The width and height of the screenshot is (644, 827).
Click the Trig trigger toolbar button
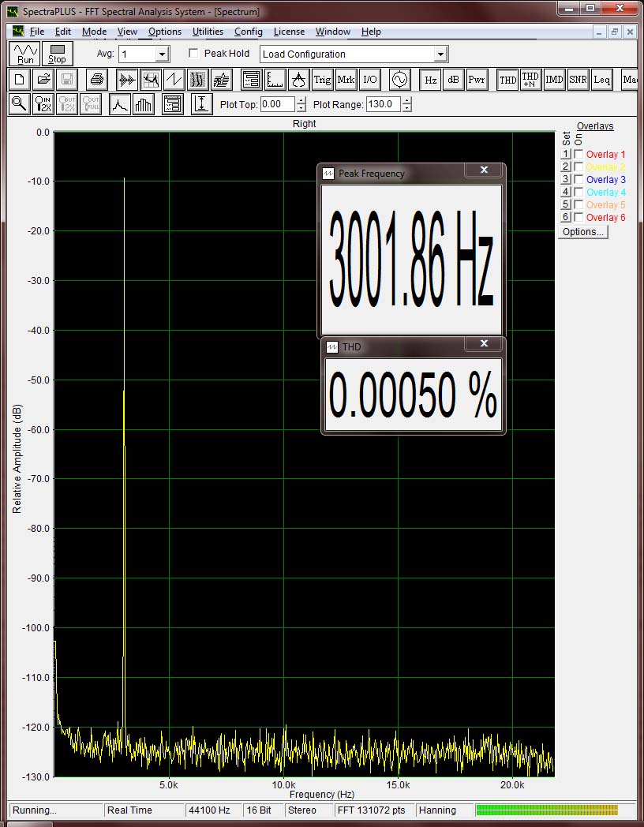click(322, 80)
